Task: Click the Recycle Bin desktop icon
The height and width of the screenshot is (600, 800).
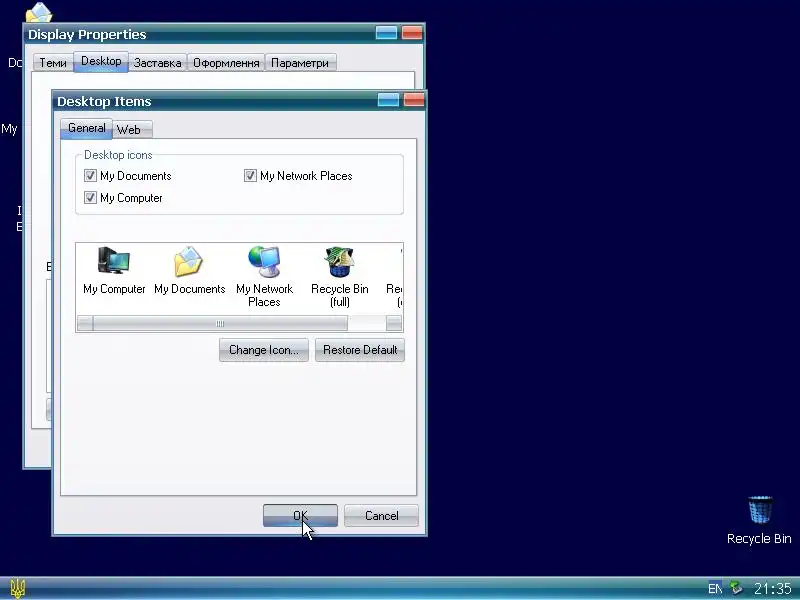Action: 759,520
